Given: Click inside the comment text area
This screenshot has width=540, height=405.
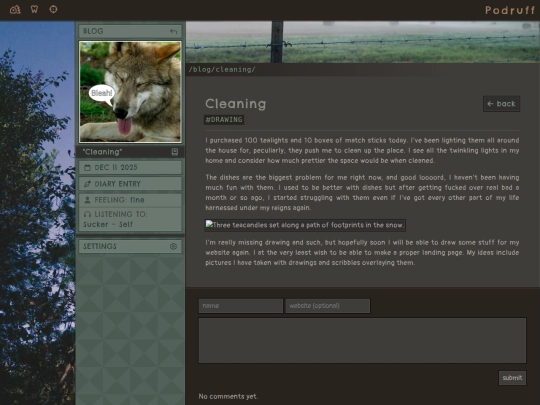Looking at the screenshot, I should point(362,340).
